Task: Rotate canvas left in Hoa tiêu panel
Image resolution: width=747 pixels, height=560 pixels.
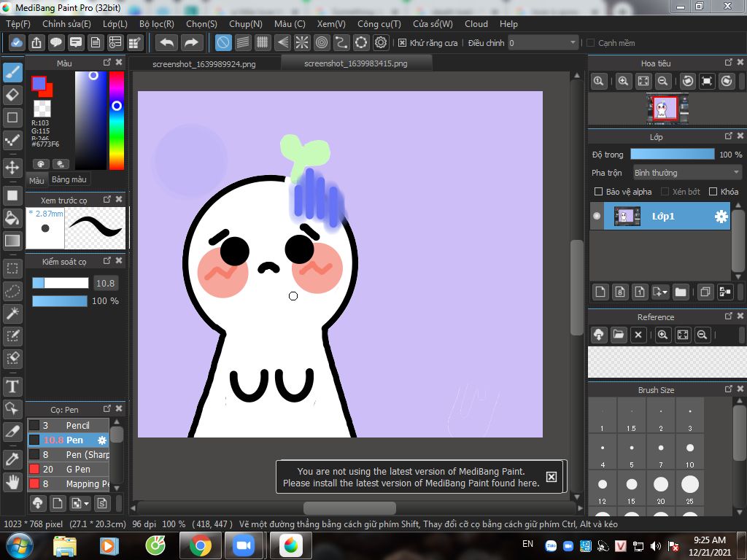Action: point(687,82)
